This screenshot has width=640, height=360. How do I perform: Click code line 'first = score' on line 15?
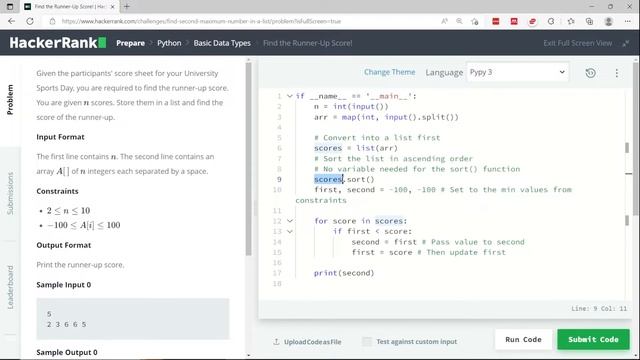click(382, 252)
